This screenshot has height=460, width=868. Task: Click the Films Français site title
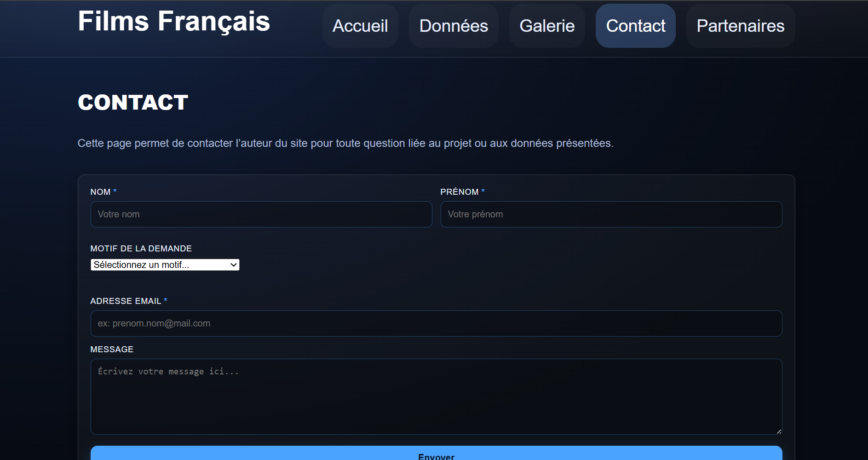[x=174, y=21]
